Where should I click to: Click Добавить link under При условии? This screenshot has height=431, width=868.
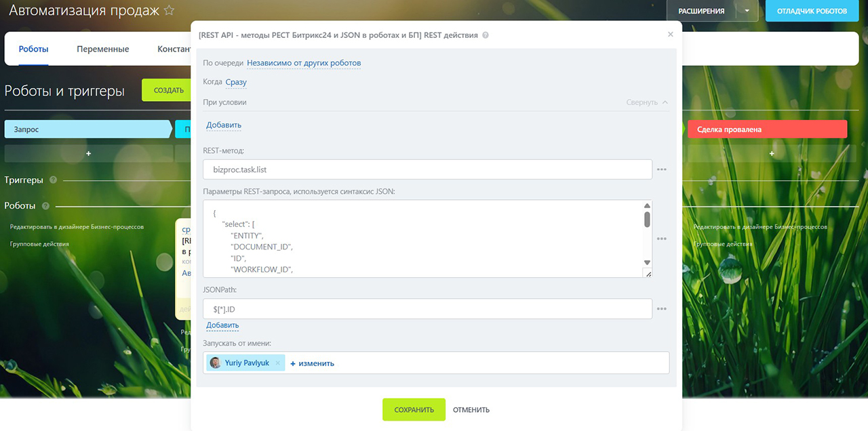(x=224, y=125)
